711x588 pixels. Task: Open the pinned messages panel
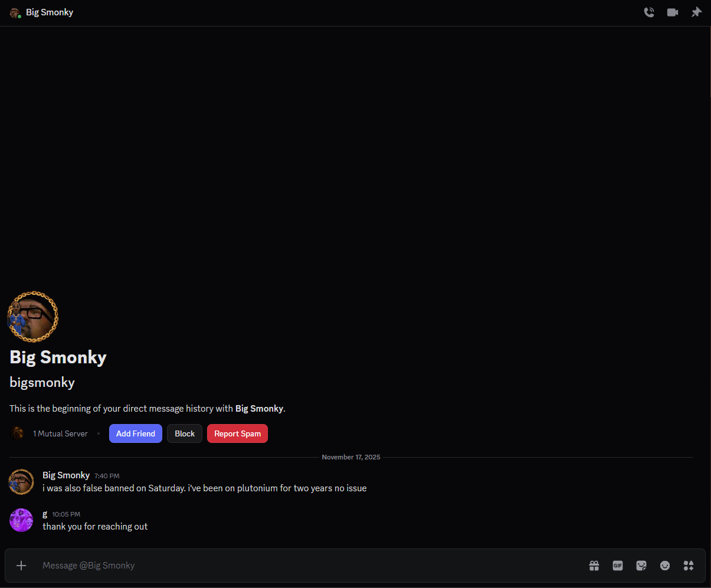pyautogui.click(x=696, y=12)
